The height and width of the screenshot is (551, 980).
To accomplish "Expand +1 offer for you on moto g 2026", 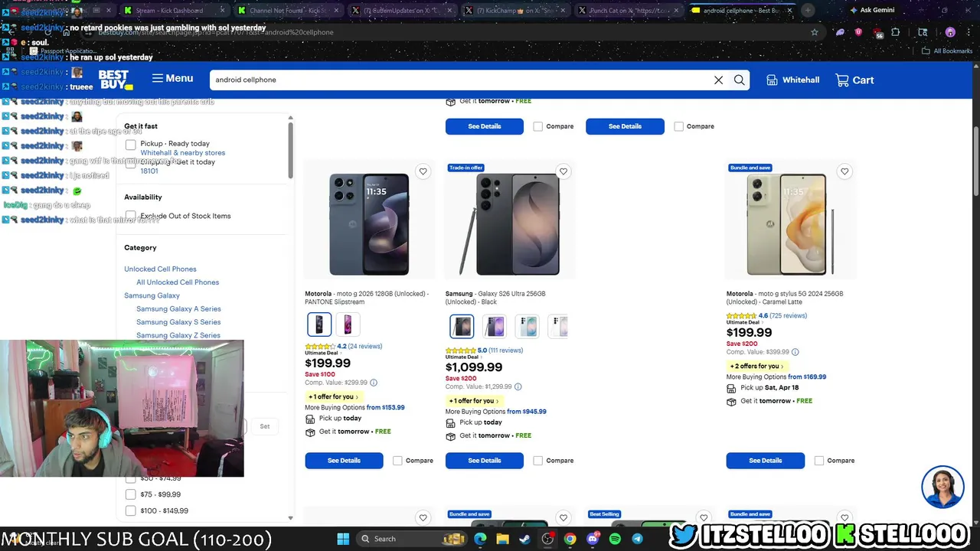I will tap(332, 396).
